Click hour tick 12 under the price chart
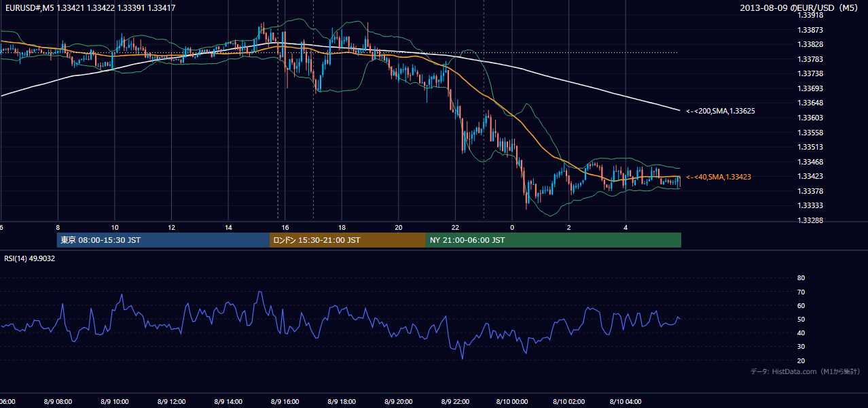The height and width of the screenshot is (408, 868). click(171, 227)
